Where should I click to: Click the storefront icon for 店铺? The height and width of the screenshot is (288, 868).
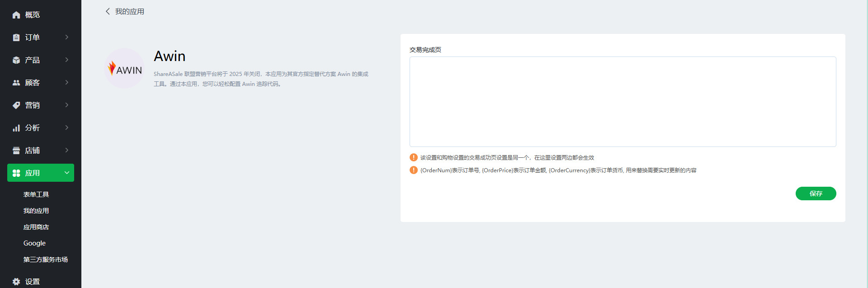(16, 151)
